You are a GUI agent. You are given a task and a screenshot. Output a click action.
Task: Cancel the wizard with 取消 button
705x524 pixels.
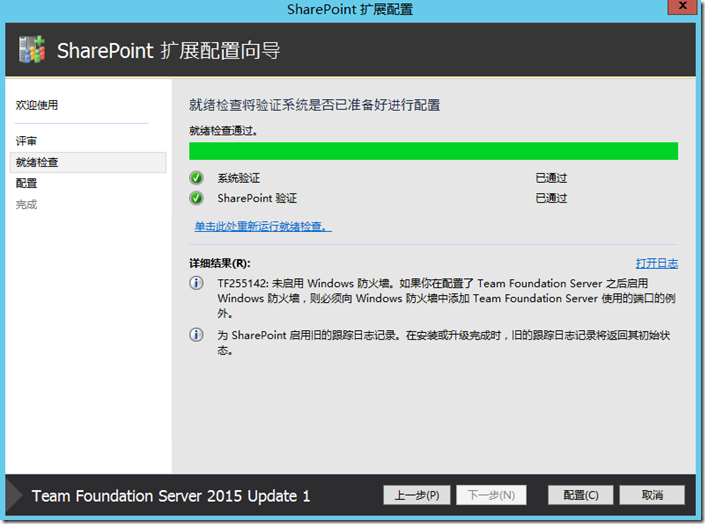652,495
